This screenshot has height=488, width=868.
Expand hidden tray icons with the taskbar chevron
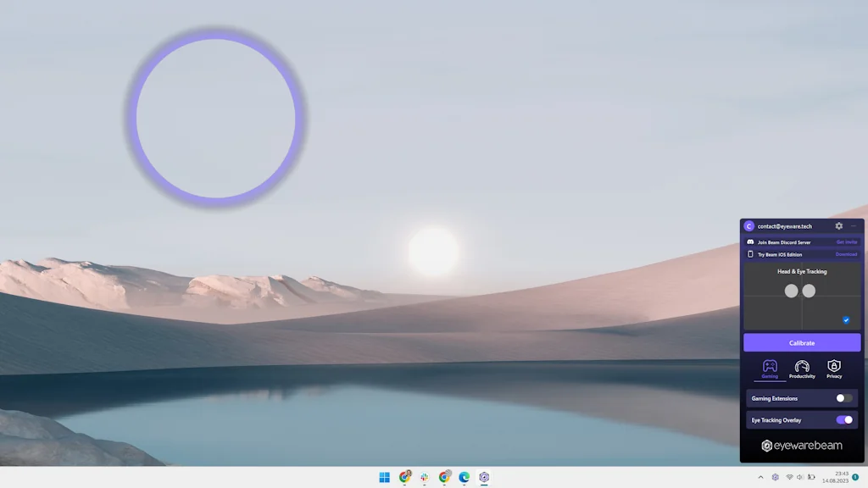click(x=760, y=477)
